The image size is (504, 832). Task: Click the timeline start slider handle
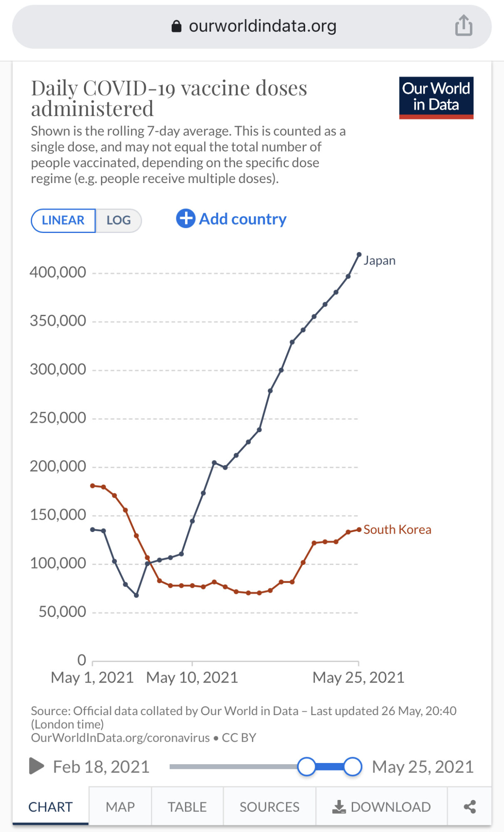pyautogui.click(x=306, y=766)
